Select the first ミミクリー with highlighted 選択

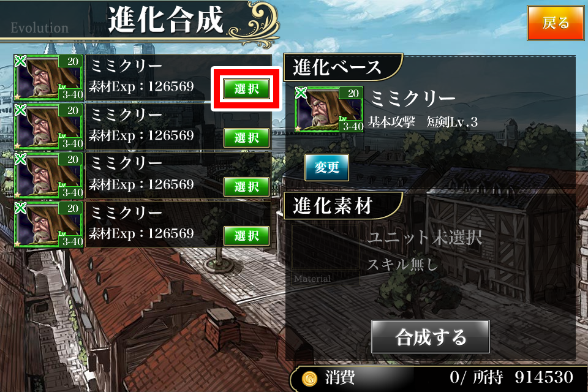point(246,89)
